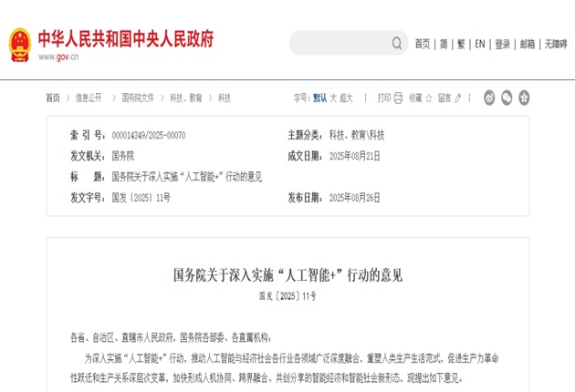This screenshot has width=575, height=392.
Task: Open the 邮箱 mailbox link
Action: click(x=527, y=44)
